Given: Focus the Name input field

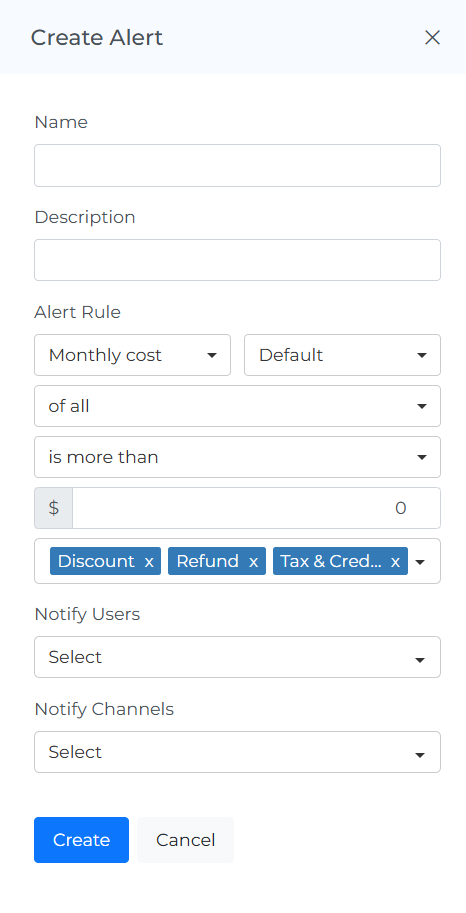Looking at the screenshot, I should pos(238,165).
